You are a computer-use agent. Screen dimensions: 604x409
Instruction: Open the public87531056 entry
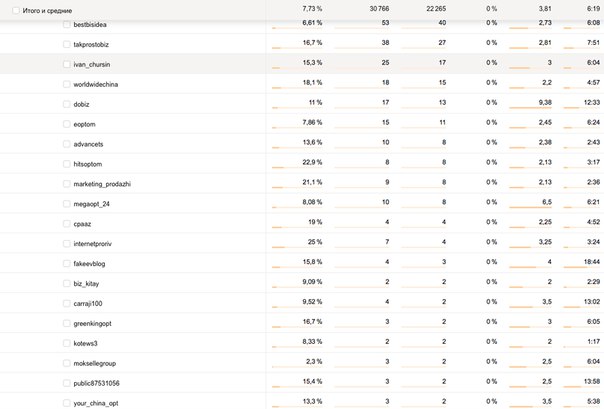97,383
